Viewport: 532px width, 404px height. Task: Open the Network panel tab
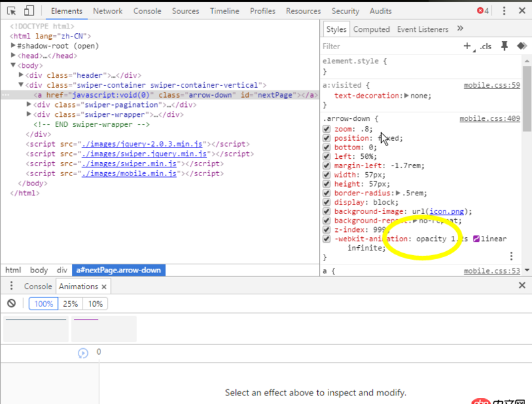[x=108, y=11]
